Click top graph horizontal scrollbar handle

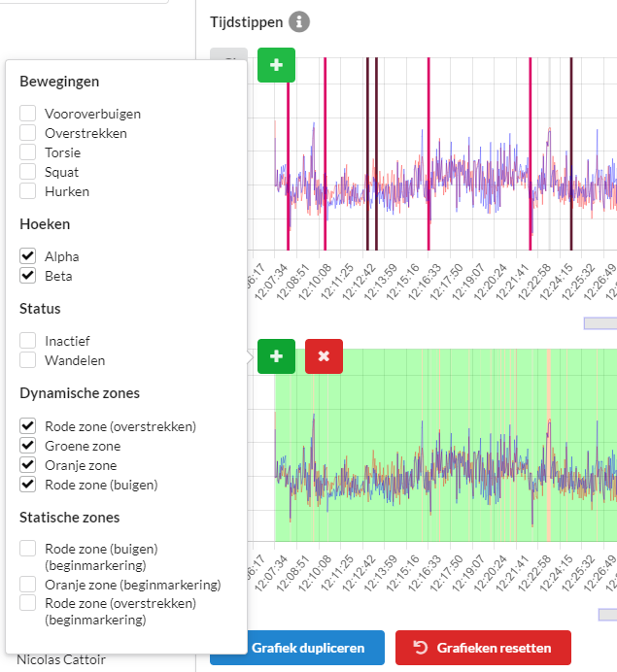[x=600, y=323]
